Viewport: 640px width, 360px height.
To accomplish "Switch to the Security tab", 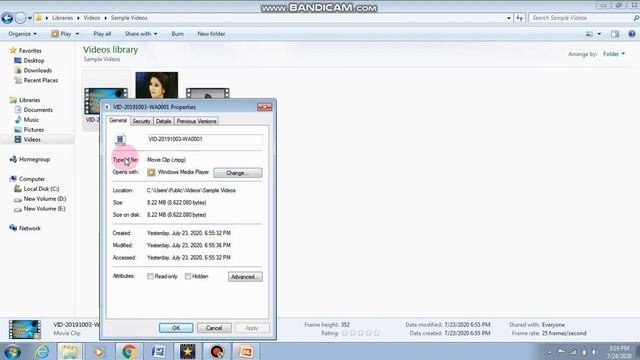I will (x=141, y=121).
